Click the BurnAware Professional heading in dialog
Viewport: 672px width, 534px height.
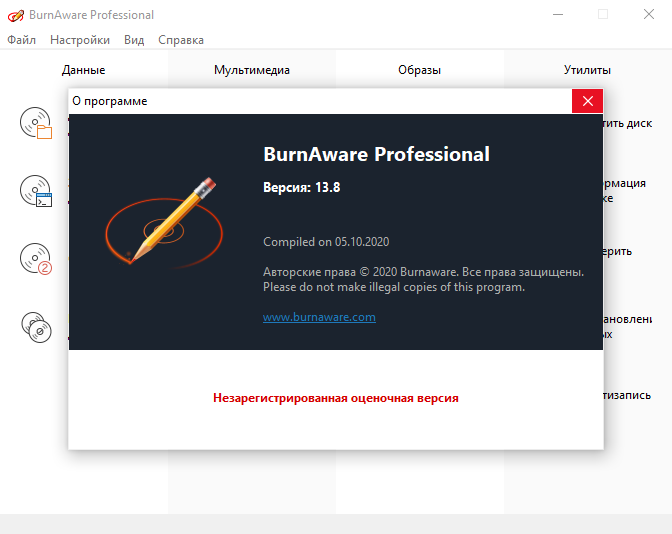[376, 154]
